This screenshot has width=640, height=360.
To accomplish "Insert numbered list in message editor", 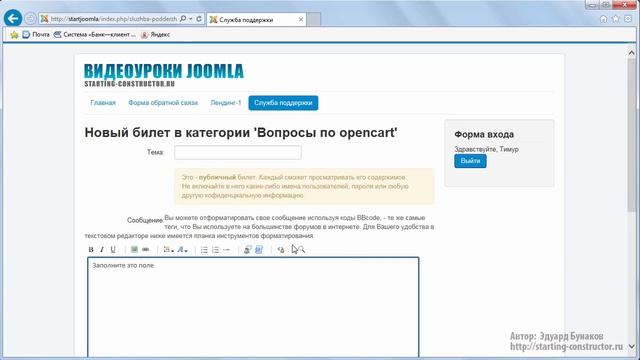I will [215, 250].
